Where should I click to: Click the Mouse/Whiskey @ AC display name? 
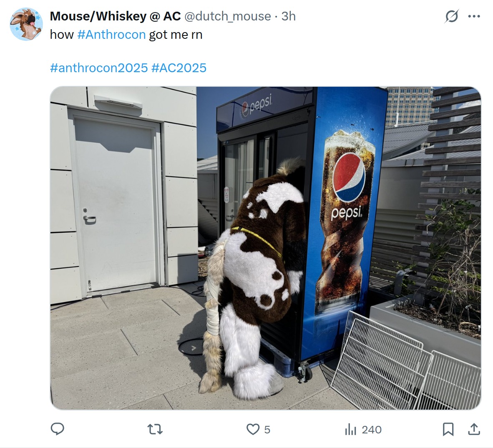click(x=116, y=16)
